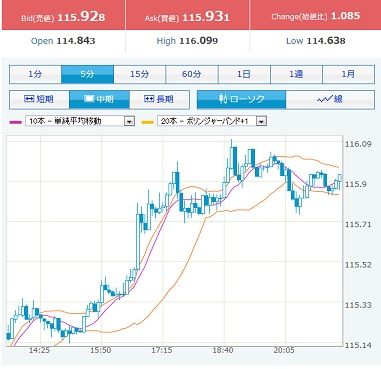
Task: Click the 18:40 time axis label
Action: 223,350
